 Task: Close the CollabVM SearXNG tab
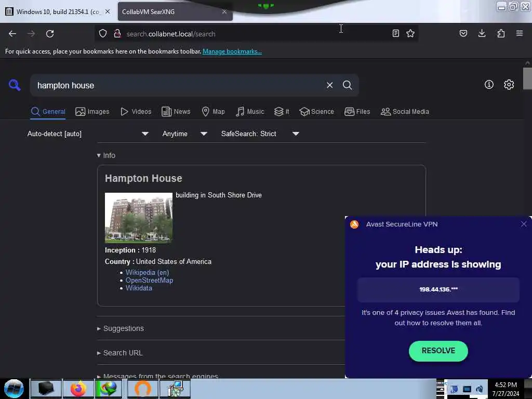(224, 11)
